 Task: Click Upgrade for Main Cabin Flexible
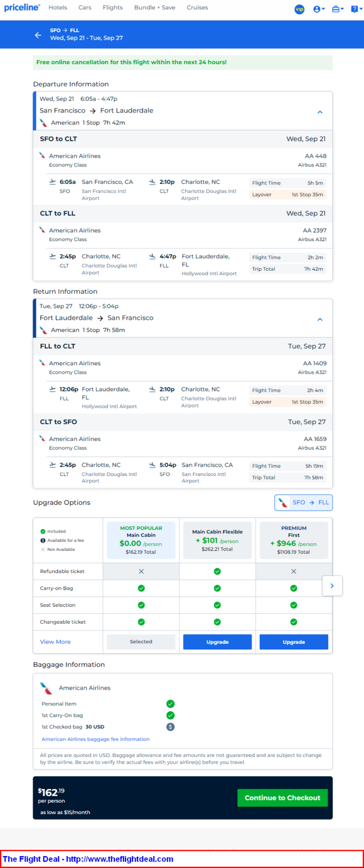217,642
